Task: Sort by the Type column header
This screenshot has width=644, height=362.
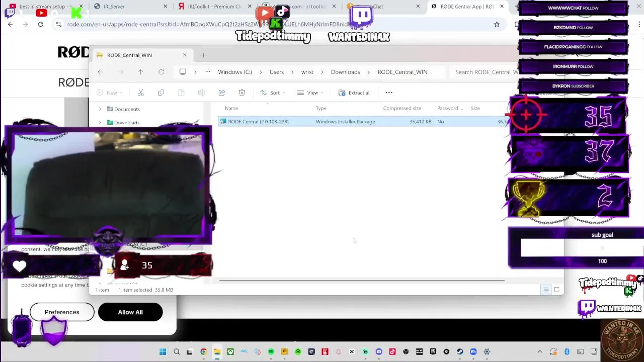Action: (x=321, y=108)
